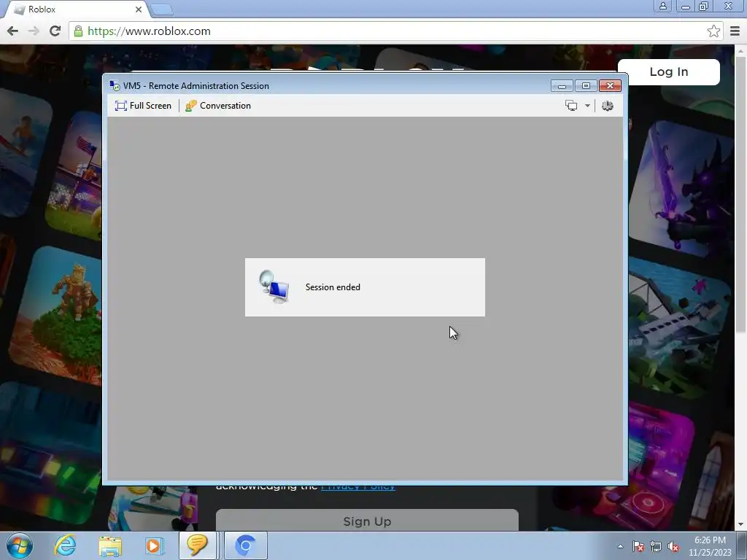Open the remote session settings gear
This screenshot has height=560, width=747.
click(x=607, y=106)
